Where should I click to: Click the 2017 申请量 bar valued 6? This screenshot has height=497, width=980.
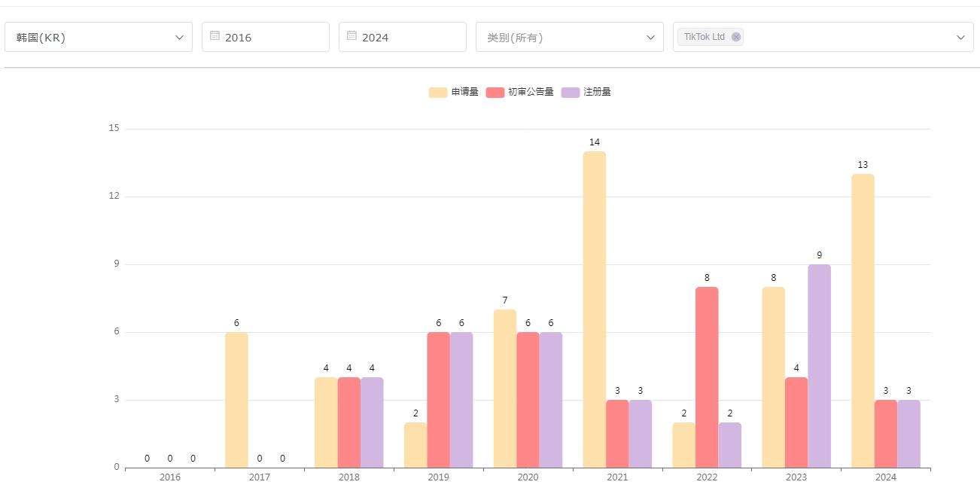(236, 400)
